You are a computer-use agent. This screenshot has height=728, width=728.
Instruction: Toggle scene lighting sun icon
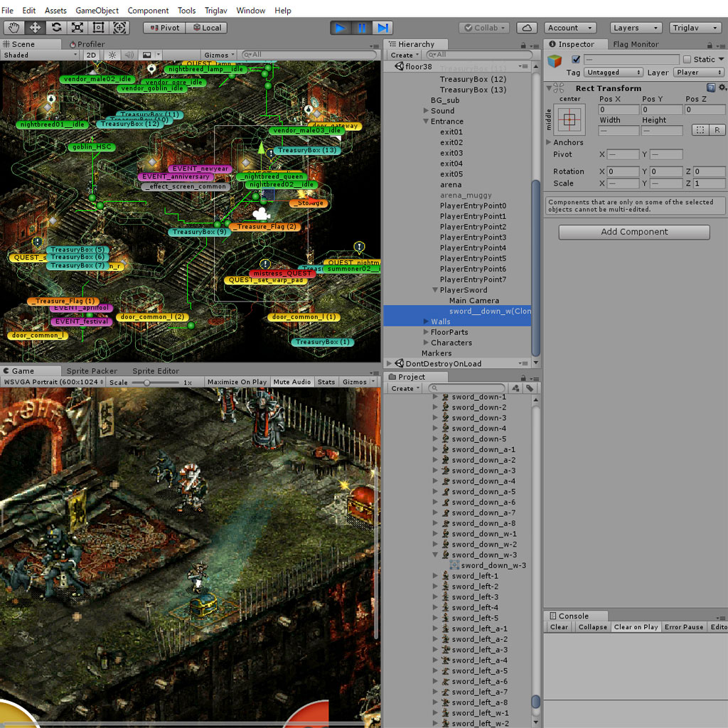112,55
